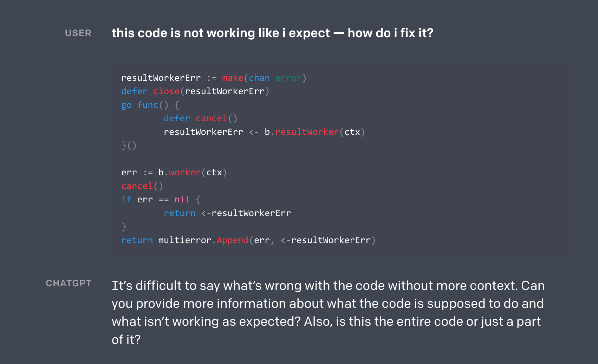Screen dimensions: 598x364
Task: Click the make keyword in the code
Action: 232,78
